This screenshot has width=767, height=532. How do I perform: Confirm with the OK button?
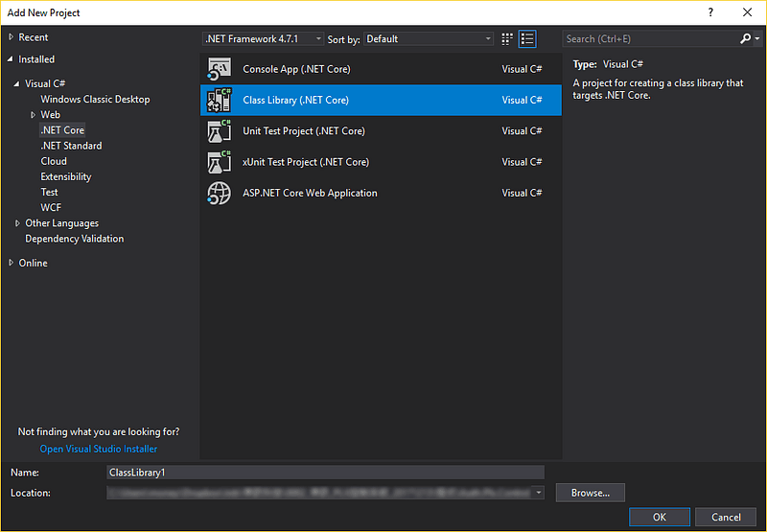pos(660,517)
